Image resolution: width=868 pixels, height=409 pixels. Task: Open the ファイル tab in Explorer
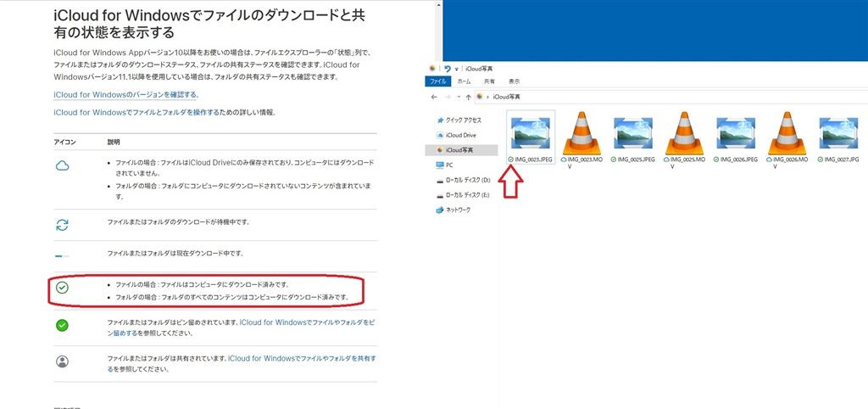coord(438,81)
